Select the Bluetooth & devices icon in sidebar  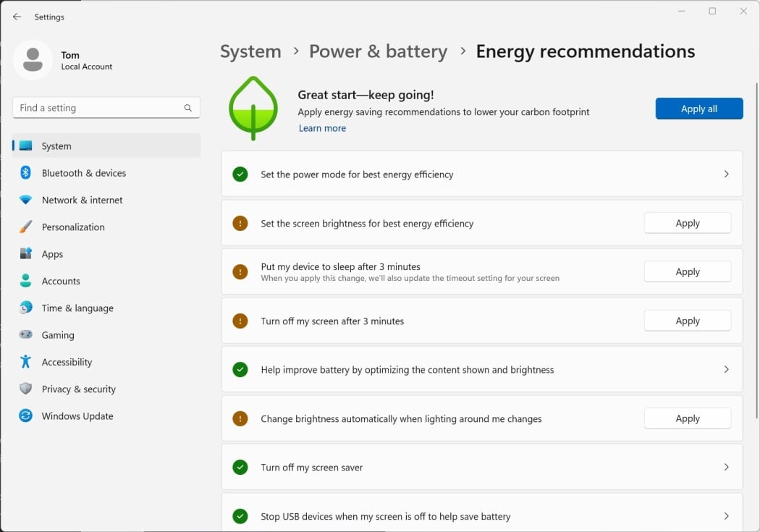(27, 173)
